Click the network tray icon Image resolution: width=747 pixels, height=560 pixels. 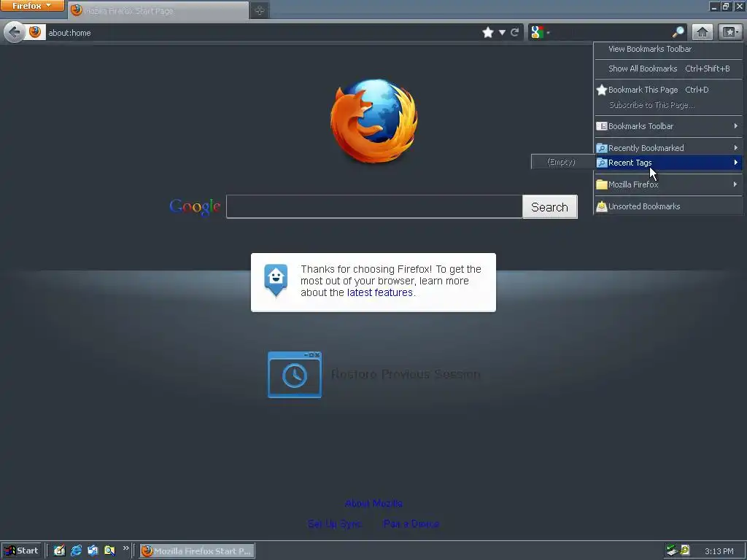click(x=672, y=551)
